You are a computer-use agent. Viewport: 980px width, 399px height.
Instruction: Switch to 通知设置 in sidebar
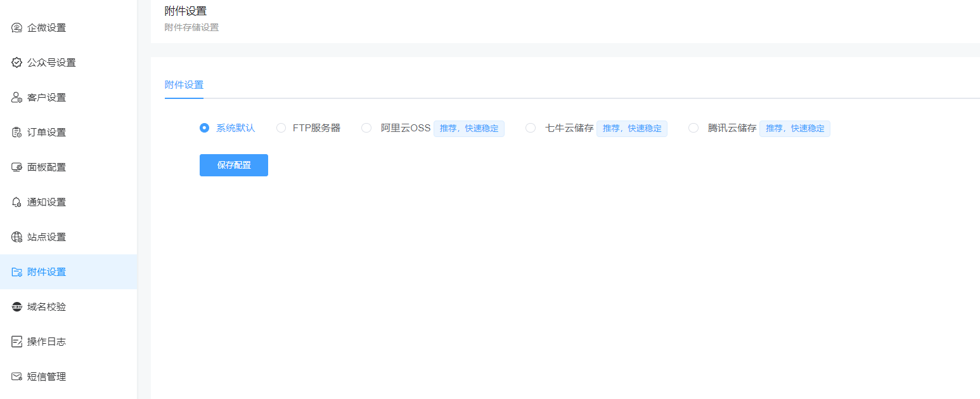tap(68, 202)
